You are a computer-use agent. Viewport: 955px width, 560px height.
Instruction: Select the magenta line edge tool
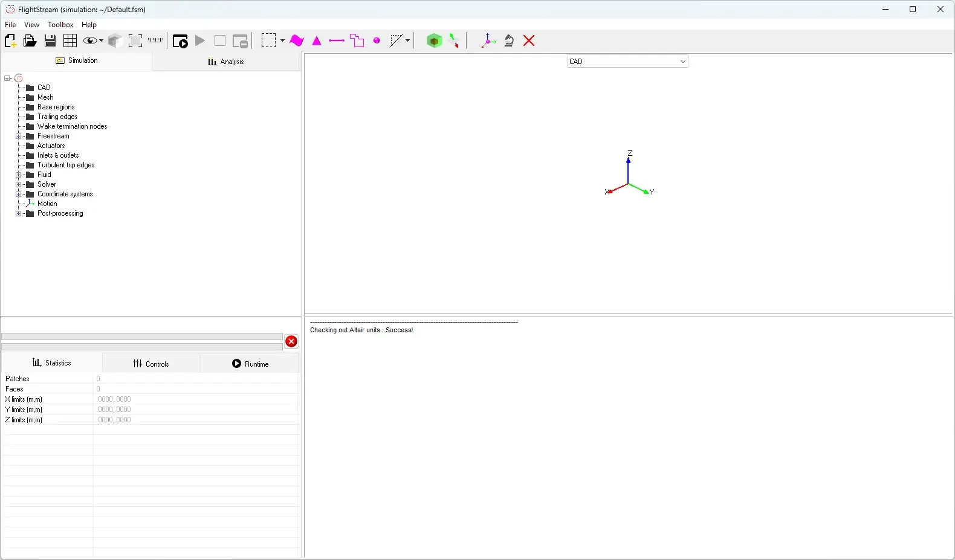click(337, 40)
